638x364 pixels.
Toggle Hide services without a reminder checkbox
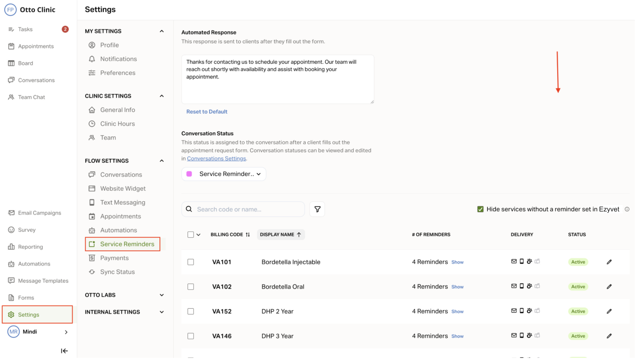coord(480,209)
